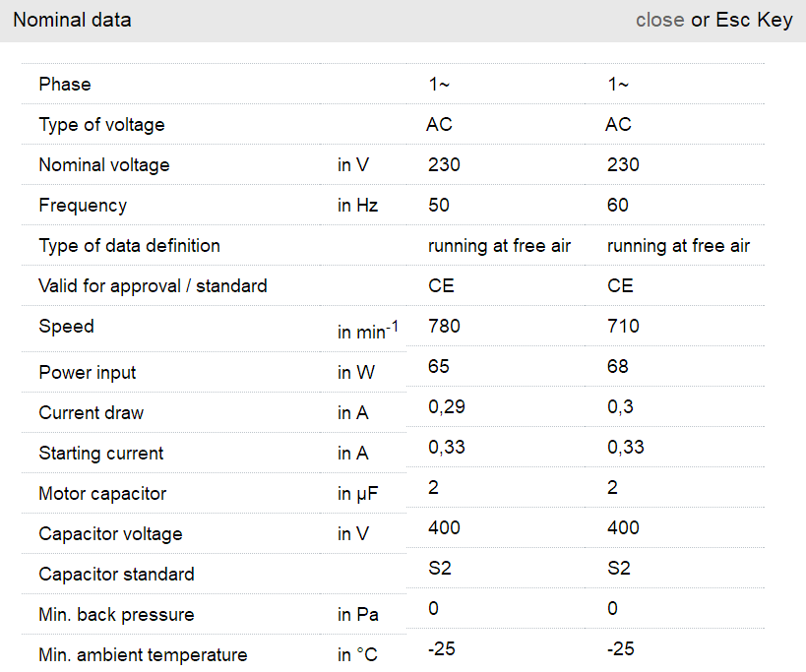Select the Phase row label
Image resolution: width=806 pixels, height=672 pixels.
click(x=65, y=85)
